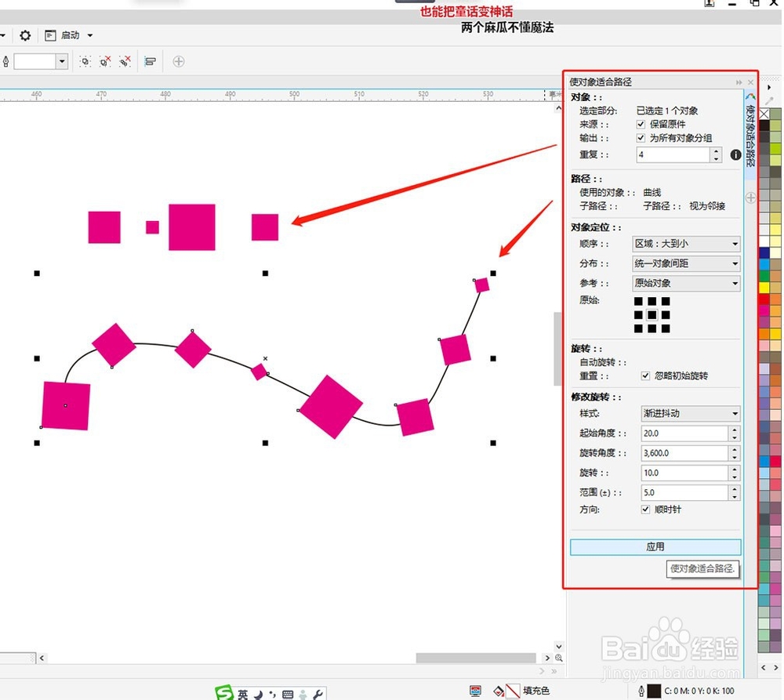The height and width of the screenshot is (700, 784).
Task: Click the outline pen icon in status bar
Action: click(x=641, y=691)
